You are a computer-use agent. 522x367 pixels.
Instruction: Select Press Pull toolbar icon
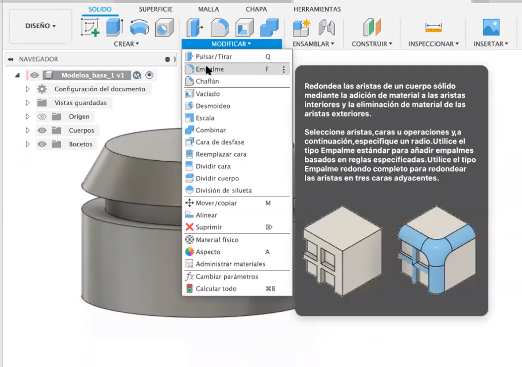pyautogui.click(x=194, y=27)
